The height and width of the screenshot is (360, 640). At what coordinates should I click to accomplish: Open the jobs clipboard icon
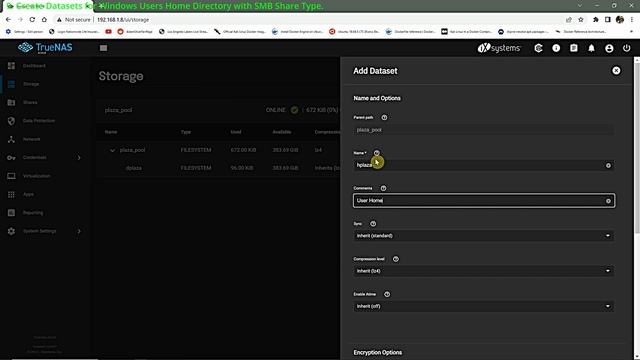[x=573, y=48]
